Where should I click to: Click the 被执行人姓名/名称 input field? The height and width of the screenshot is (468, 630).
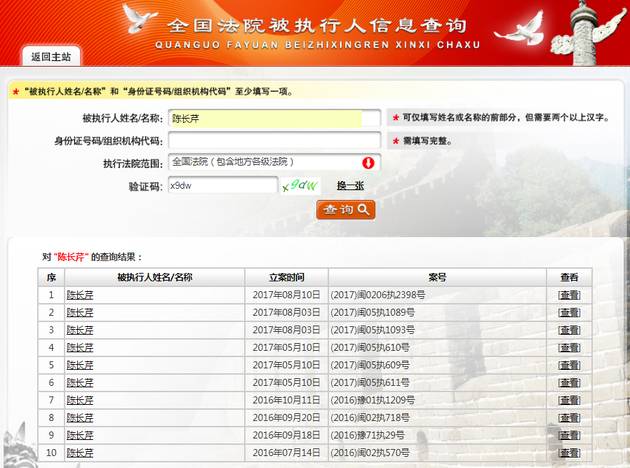point(274,118)
